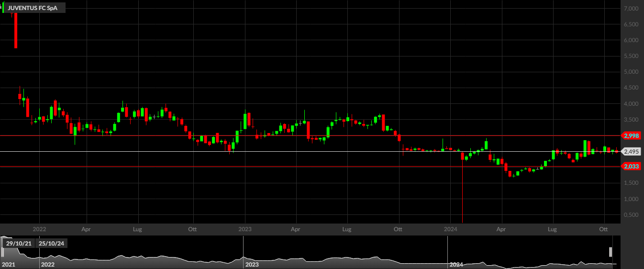The image size is (644, 269).
Task: Click the 3,500 price axis label
Action: [631, 120]
